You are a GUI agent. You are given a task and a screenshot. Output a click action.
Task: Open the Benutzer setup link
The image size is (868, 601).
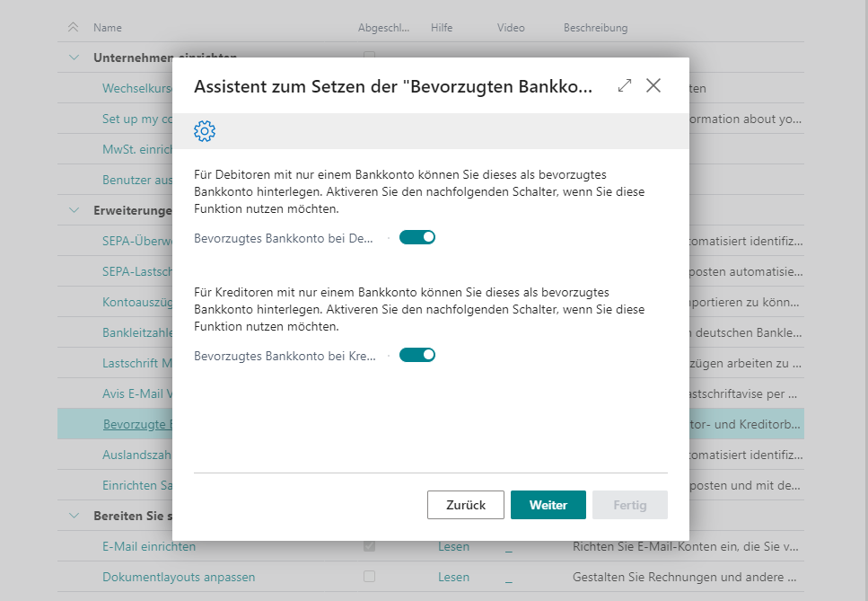point(137,180)
